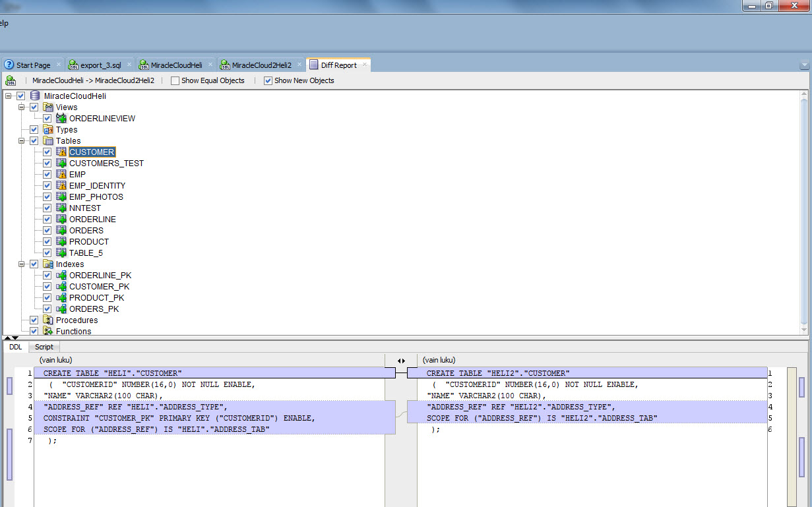Switch to the Script tab
Image resolution: width=812 pixels, height=507 pixels.
point(44,347)
